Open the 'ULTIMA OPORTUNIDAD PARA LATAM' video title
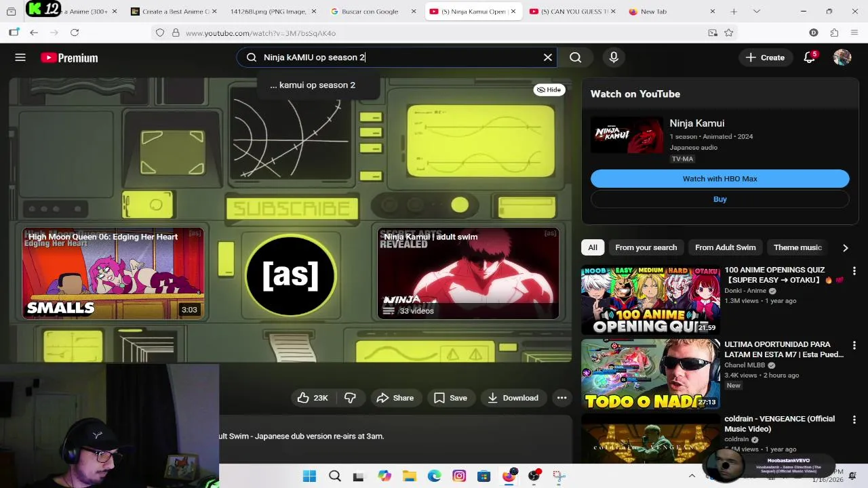 [x=784, y=349]
